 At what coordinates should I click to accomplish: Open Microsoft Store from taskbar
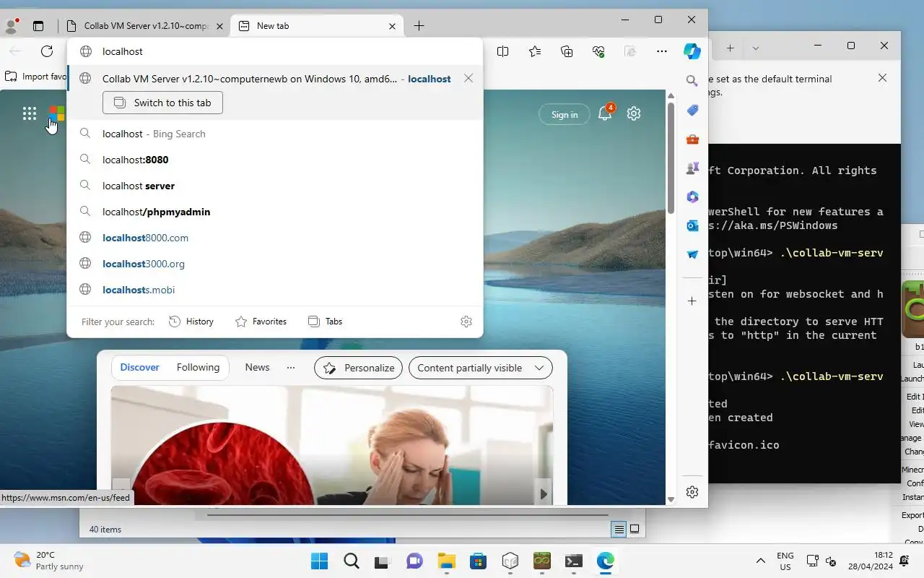pos(479,561)
